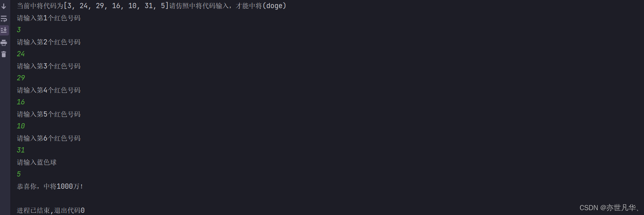Toggle the soft-wrap icon
Screen dimensions: 644x215
tap(4, 19)
